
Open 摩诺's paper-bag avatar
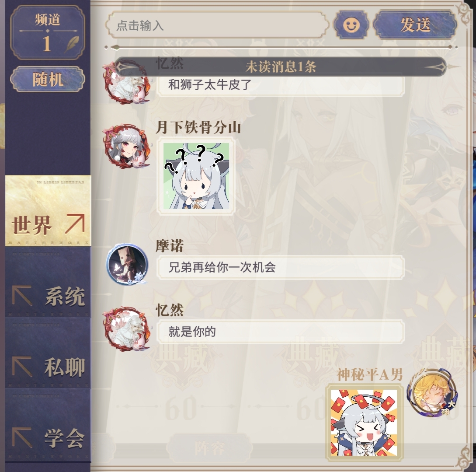(127, 264)
